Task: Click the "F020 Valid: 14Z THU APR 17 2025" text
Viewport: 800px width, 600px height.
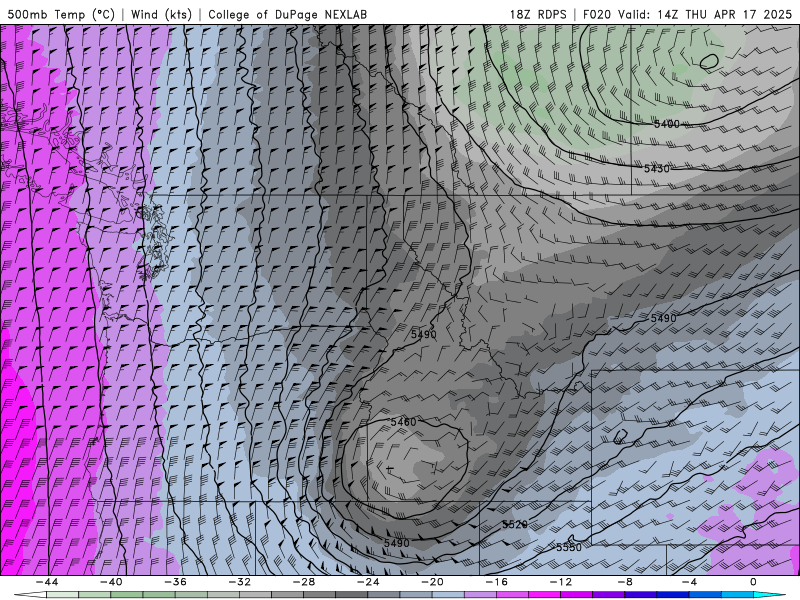Action: coord(687,14)
